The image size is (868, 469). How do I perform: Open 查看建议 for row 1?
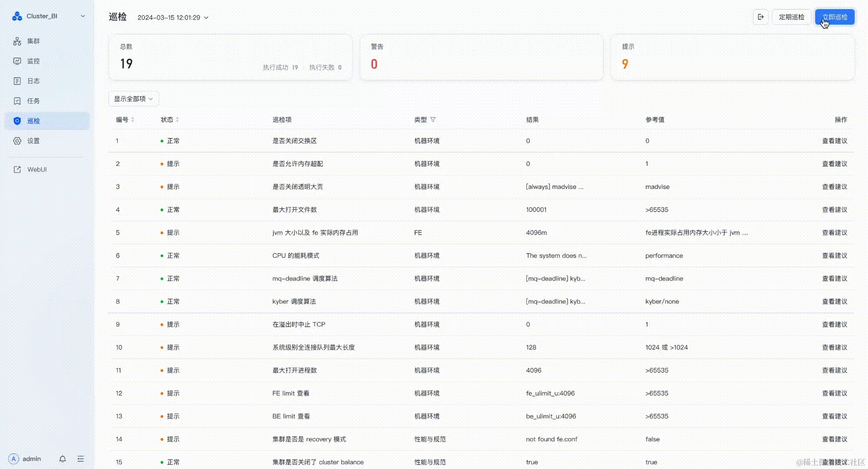[x=834, y=141]
